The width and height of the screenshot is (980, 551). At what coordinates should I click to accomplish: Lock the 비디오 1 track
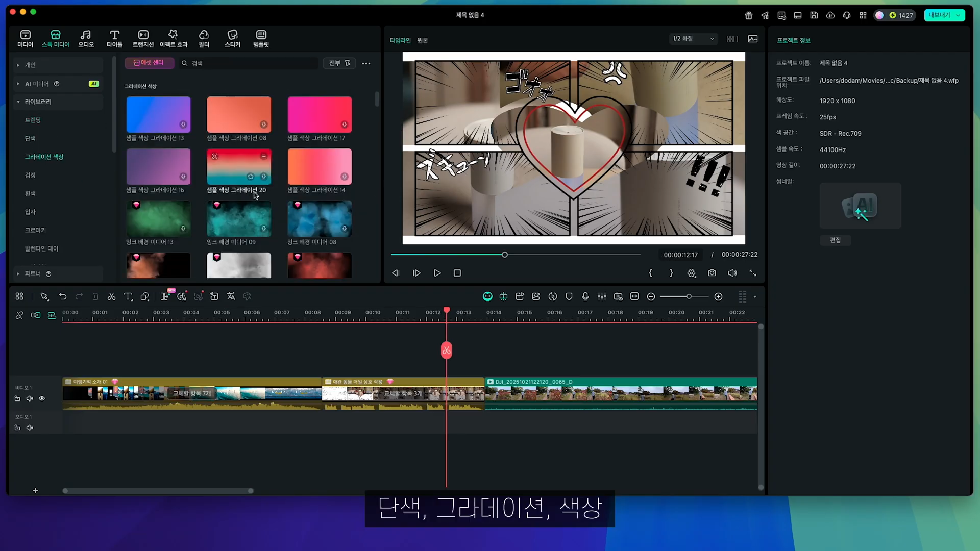(x=17, y=398)
